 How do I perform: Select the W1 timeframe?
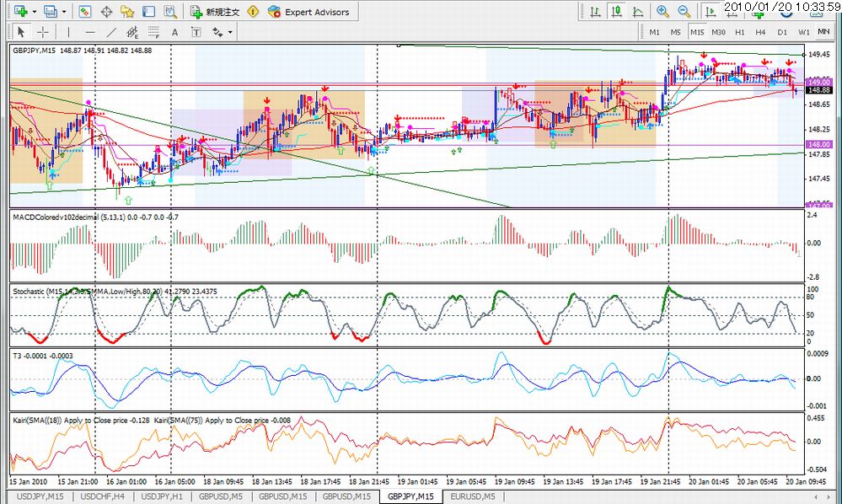(803, 32)
